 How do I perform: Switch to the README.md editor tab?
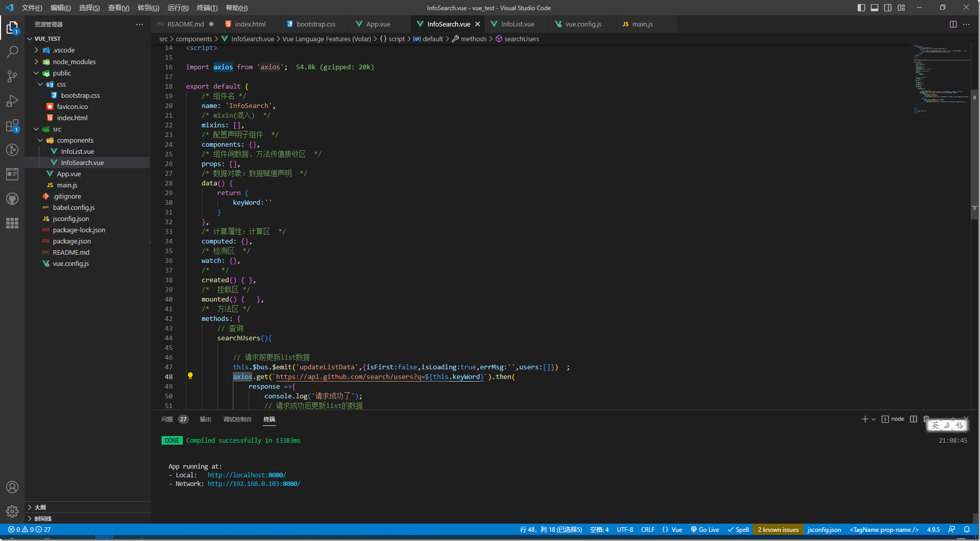[185, 24]
